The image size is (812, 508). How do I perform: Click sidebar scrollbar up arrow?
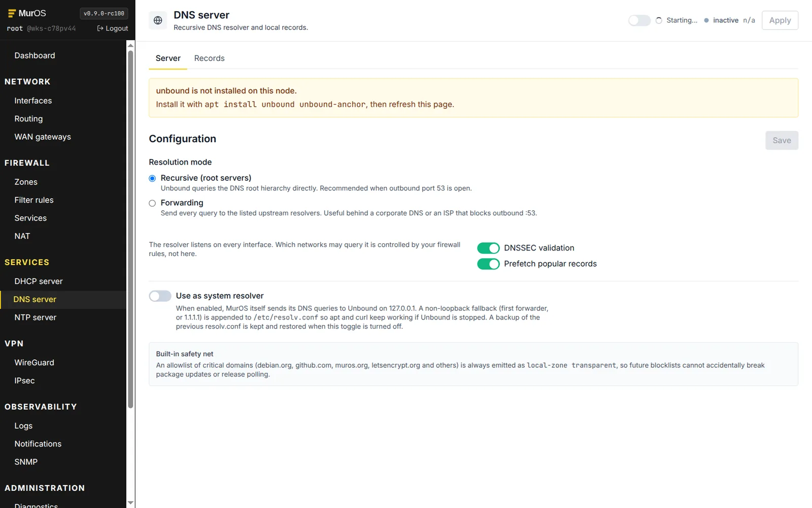coord(130,45)
